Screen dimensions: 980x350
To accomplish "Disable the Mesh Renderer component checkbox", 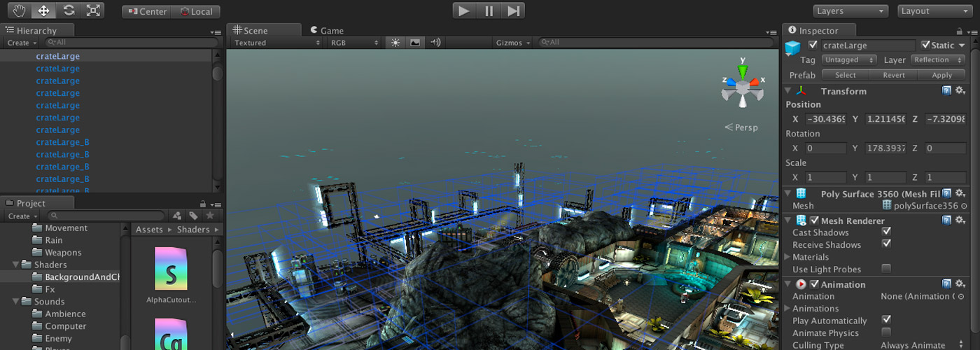I will click(814, 220).
